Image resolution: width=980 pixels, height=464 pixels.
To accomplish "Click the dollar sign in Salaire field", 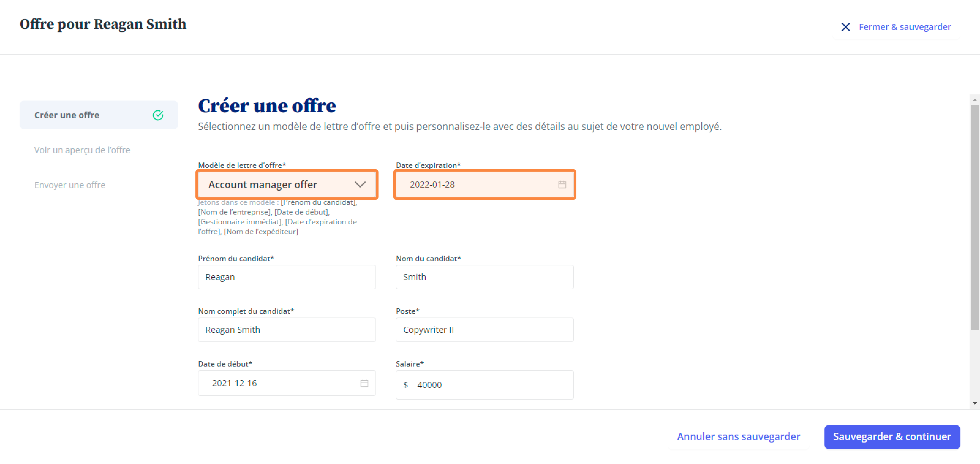I will 405,385.
